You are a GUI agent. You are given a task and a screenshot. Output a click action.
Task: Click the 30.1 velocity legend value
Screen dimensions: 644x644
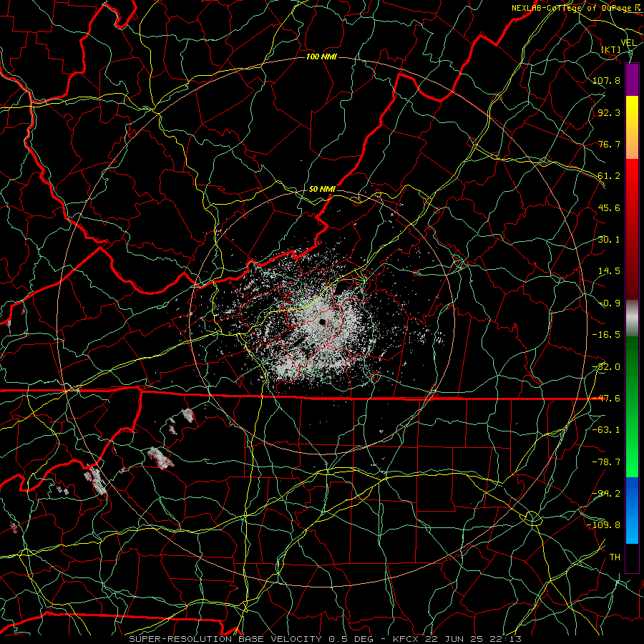pyautogui.click(x=609, y=240)
